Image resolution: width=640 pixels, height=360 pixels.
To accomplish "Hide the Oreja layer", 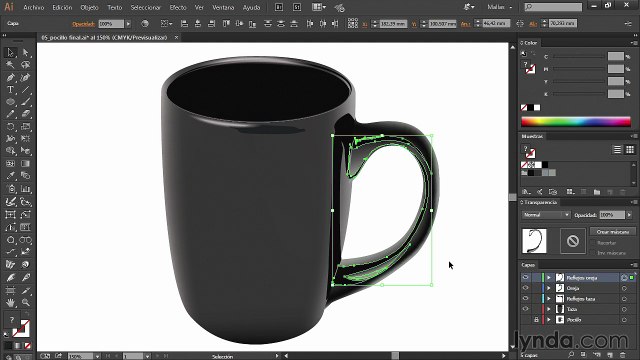I will (x=525, y=288).
